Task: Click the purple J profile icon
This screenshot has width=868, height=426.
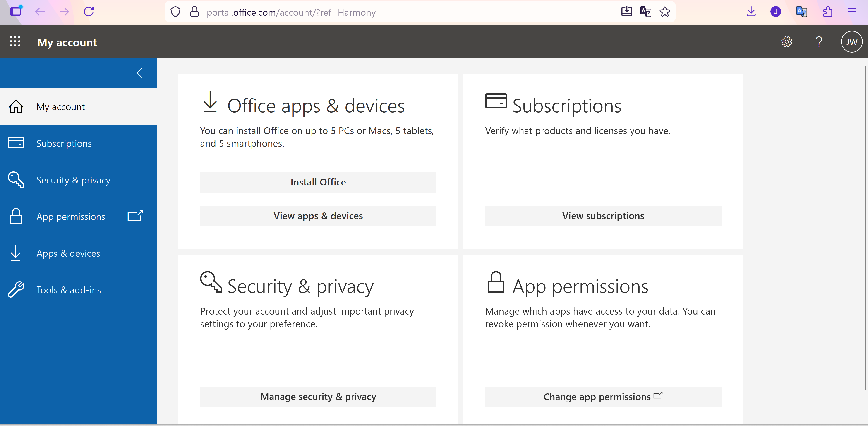Action: pos(776,12)
